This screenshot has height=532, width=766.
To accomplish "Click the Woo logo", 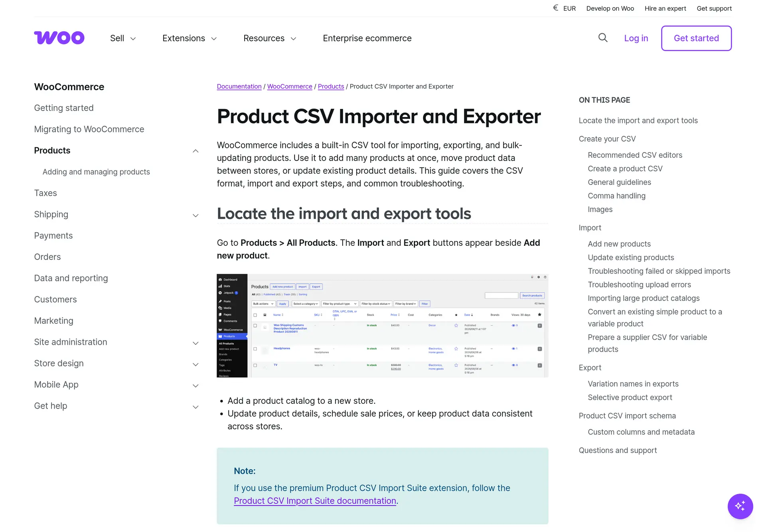I will [59, 38].
